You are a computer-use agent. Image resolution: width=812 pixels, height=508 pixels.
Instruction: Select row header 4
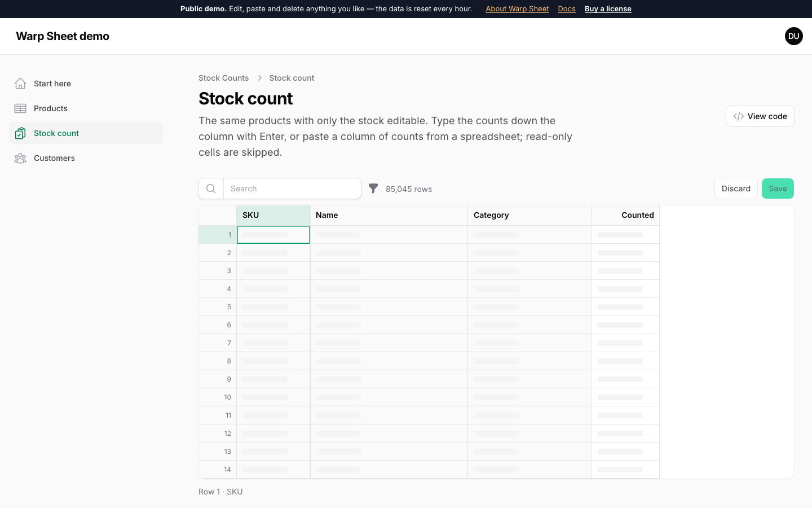pyautogui.click(x=218, y=289)
